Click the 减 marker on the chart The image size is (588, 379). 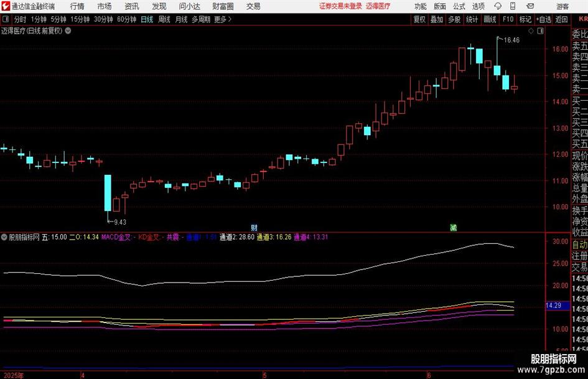454,227
